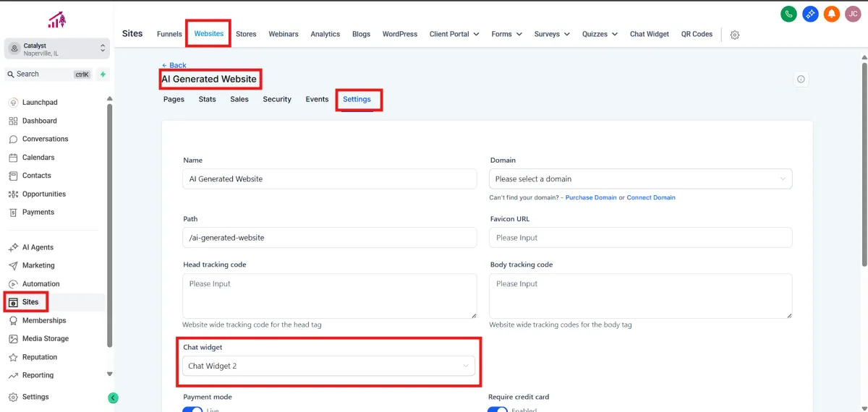
Task: Expand the Surveys menu
Action: tap(552, 34)
